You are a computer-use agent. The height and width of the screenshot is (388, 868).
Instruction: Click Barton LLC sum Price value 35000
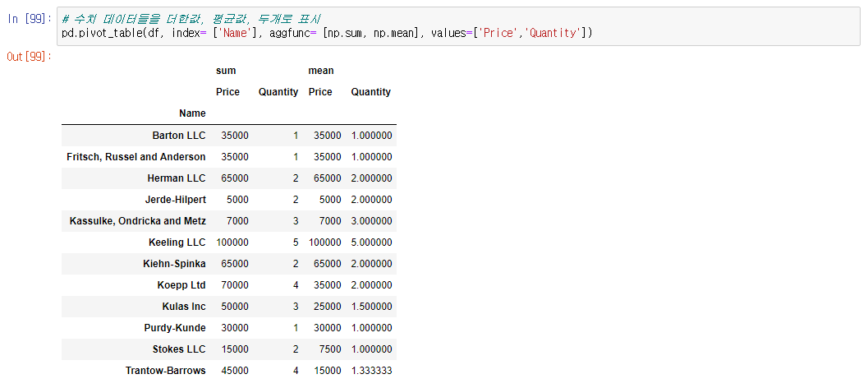(235, 136)
